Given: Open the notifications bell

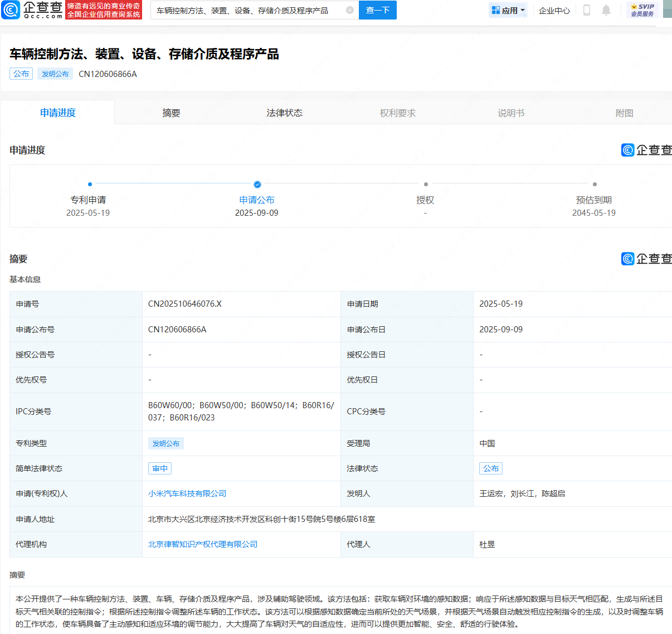Looking at the screenshot, I should tap(606, 10).
